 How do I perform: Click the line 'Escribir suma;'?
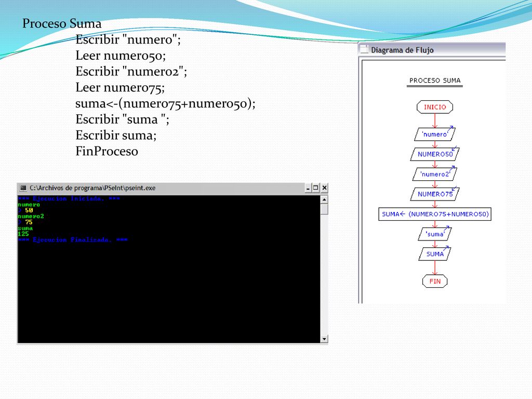tap(116, 135)
